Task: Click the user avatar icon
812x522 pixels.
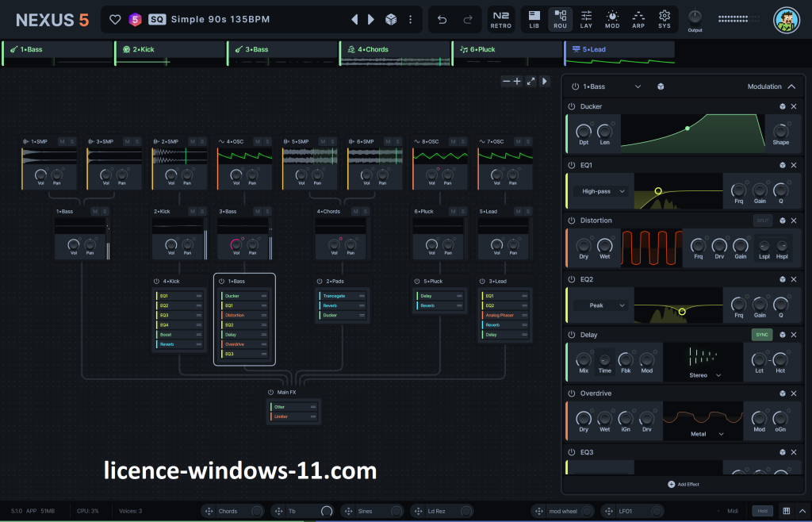Action: [786, 21]
